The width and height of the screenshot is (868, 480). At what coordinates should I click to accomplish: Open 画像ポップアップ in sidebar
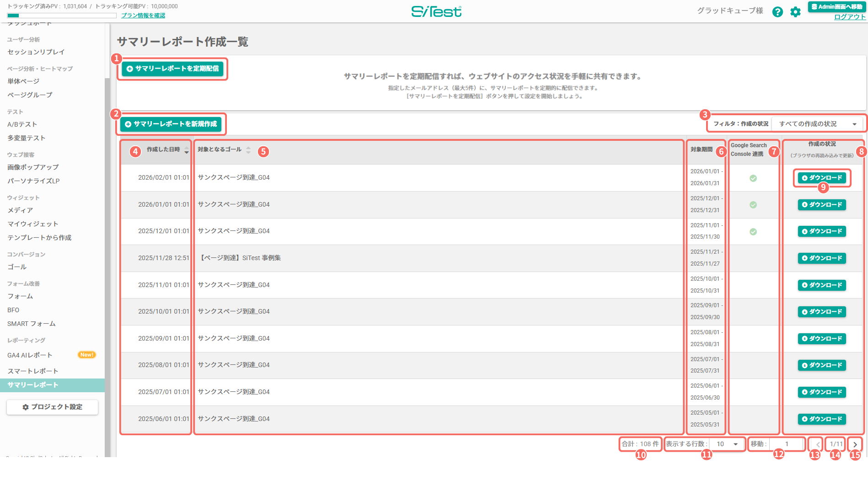pos(33,167)
